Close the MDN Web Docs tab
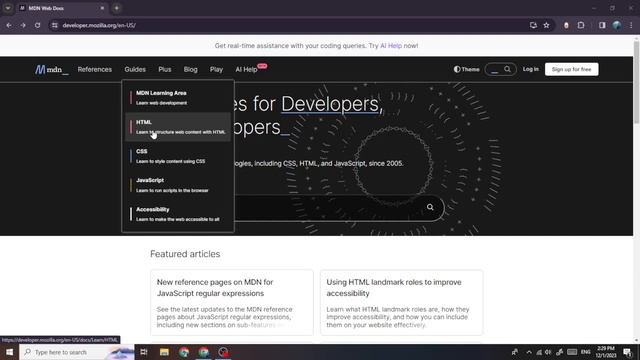Image resolution: width=640 pixels, height=360 pixels. [x=102, y=8]
